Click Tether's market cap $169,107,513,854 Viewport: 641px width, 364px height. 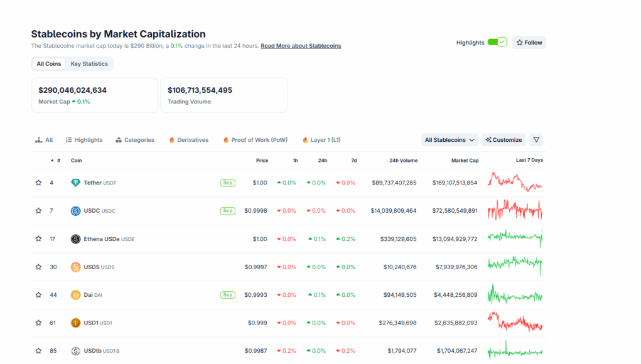click(x=455, y=183)
